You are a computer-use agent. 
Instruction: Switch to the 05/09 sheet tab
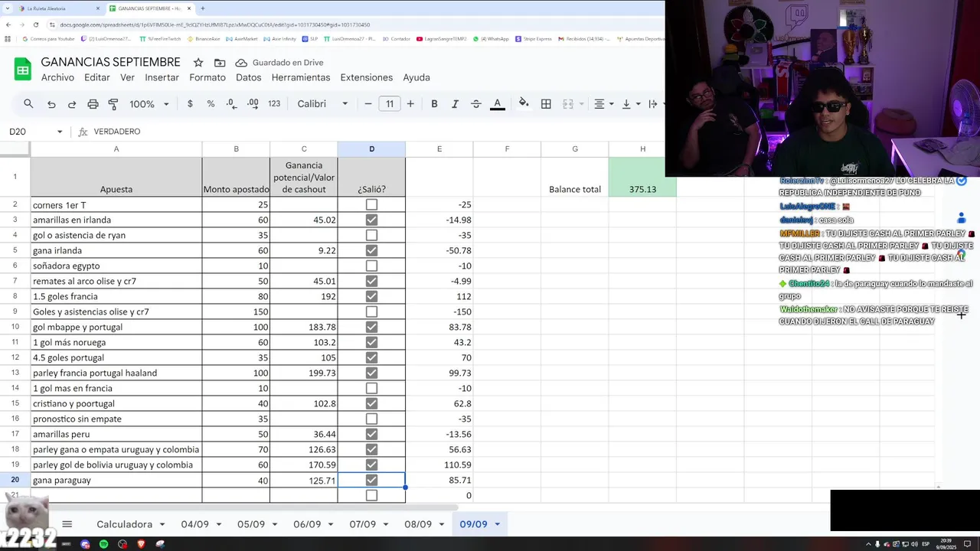[x=251, y=524]
